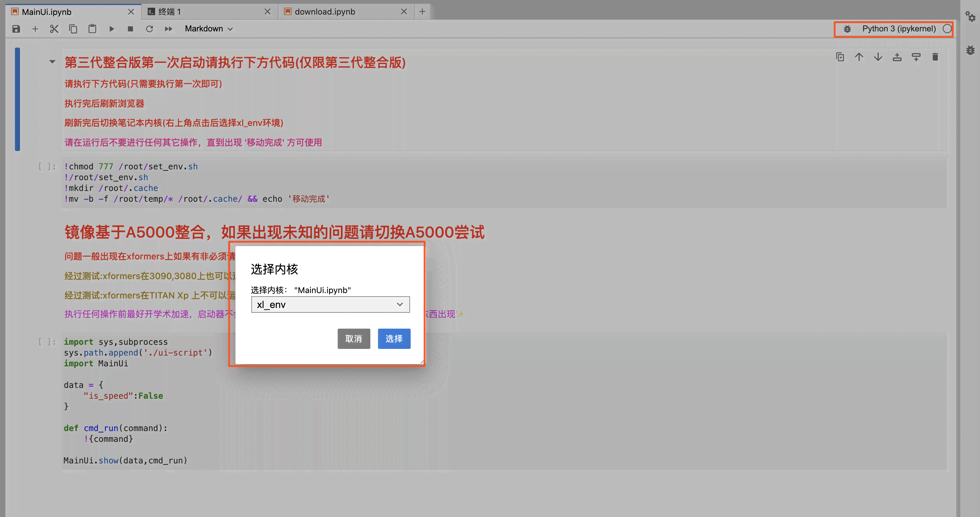Enable debugger with bug icon in toolbar
980x517 pixels.
pos(847,29)
